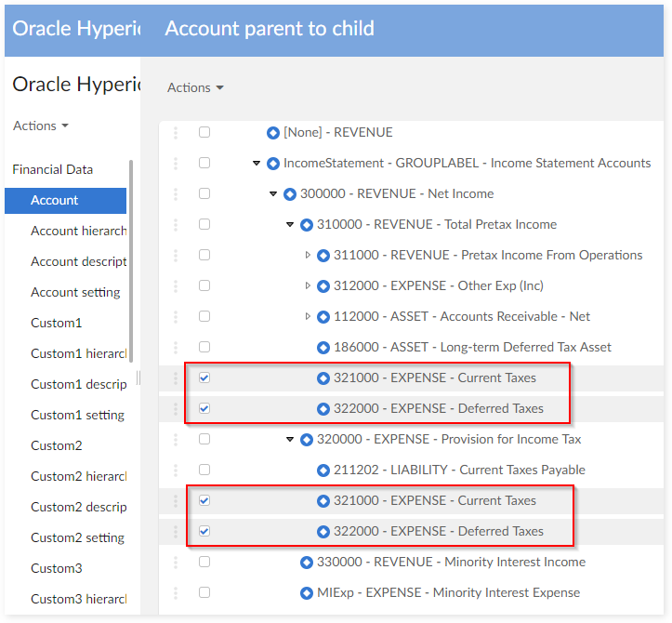Click the node icon beside MIExp Minority Interest Expense
672x623 pixels.
pos(307,593)
